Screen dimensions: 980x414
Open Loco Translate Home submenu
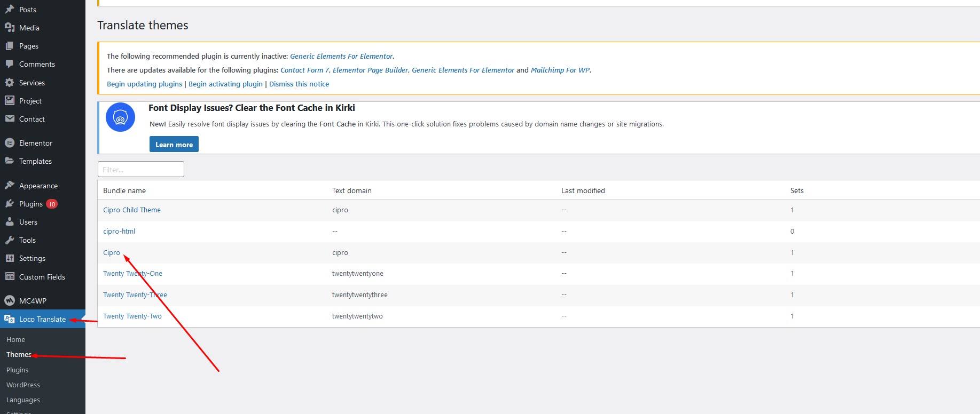click(15, 339)
